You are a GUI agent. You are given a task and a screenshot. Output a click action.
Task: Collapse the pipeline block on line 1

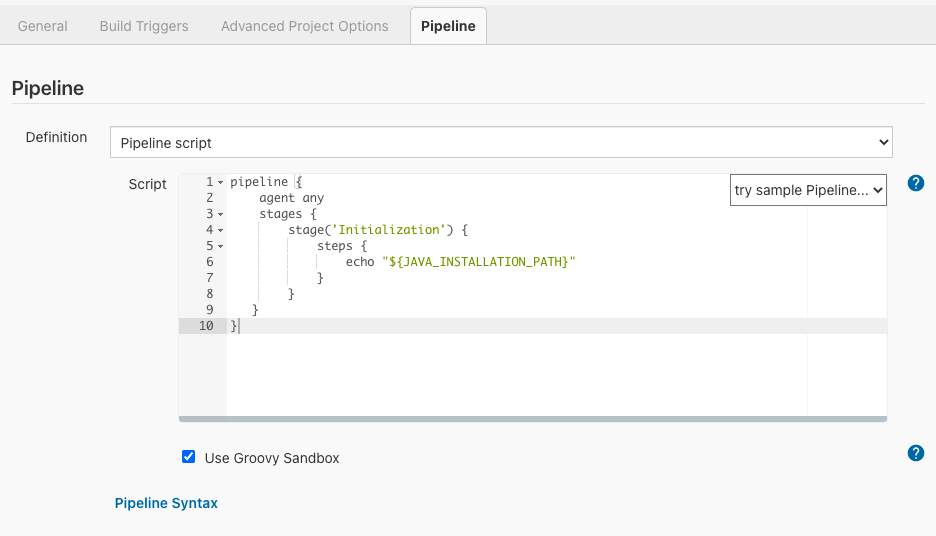[220, 182]
